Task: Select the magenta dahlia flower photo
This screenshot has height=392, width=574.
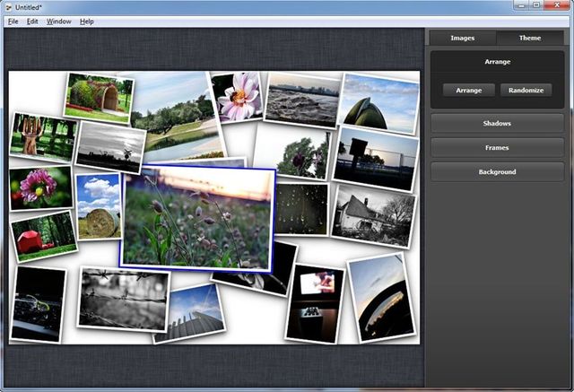Action: (40, 188)
